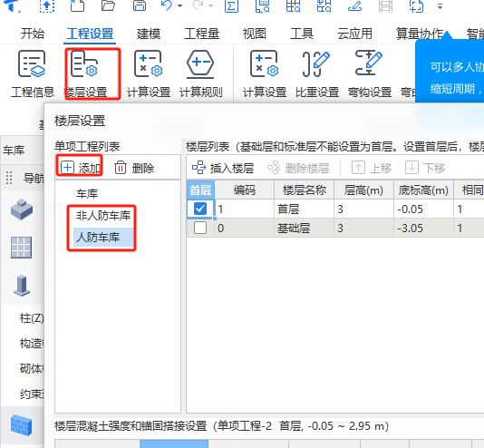The width and height of the screenshot is (484, 448).
Task: Click the column pillar icon in sidebar
Action: [22, 286]
